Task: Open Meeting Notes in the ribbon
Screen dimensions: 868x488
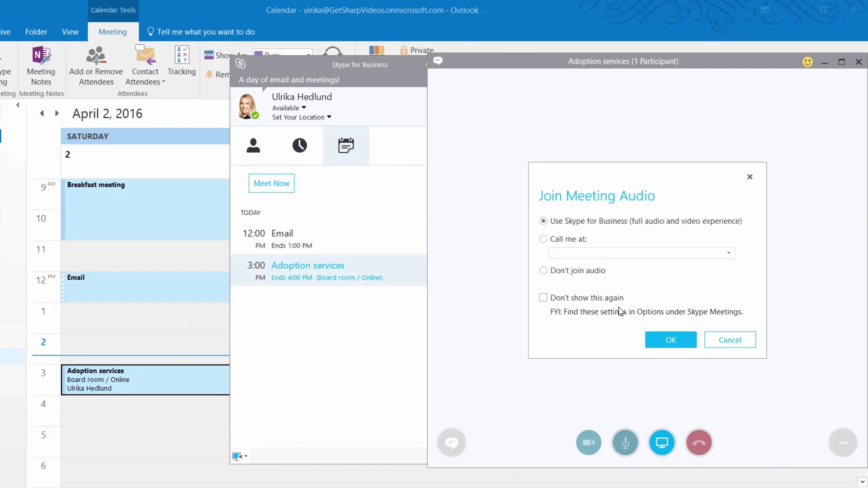Action: coord(41,66)
